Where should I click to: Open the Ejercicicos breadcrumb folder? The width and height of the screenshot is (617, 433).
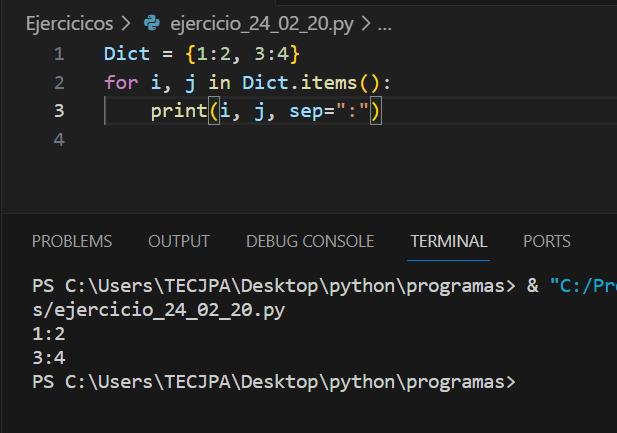69,24
